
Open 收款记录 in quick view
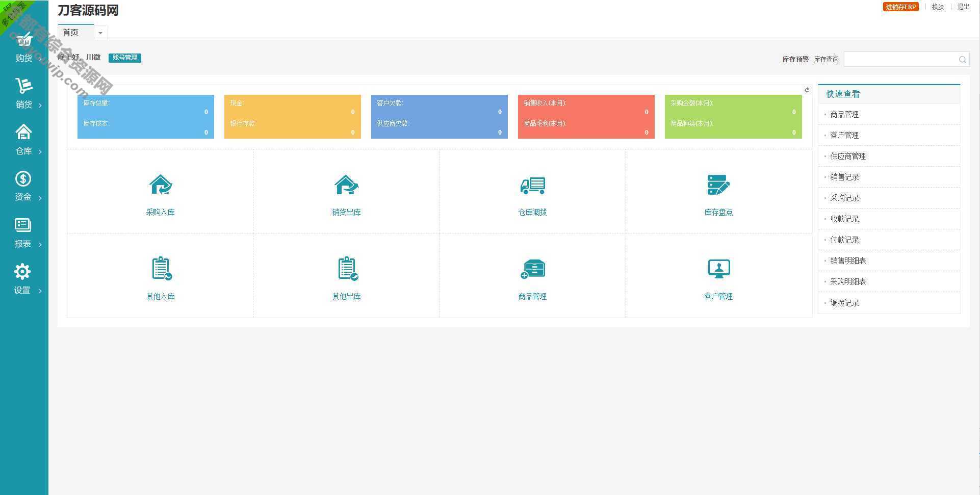(x=889, y=219)
